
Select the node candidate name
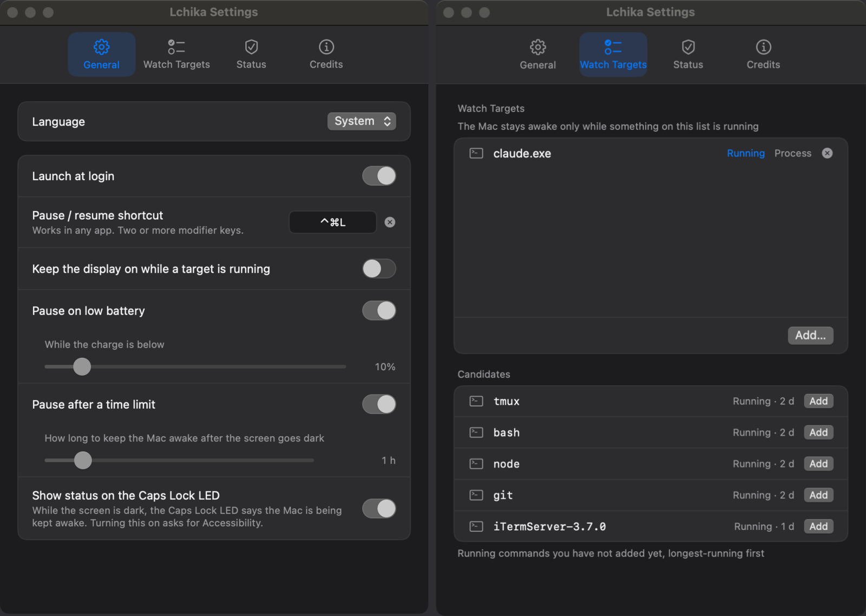point(507,464)
